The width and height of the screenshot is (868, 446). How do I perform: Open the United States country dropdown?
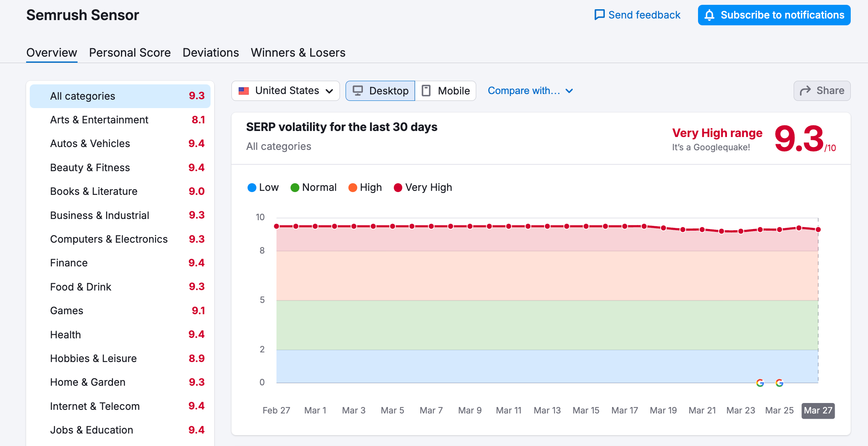[x=286, y=91]
